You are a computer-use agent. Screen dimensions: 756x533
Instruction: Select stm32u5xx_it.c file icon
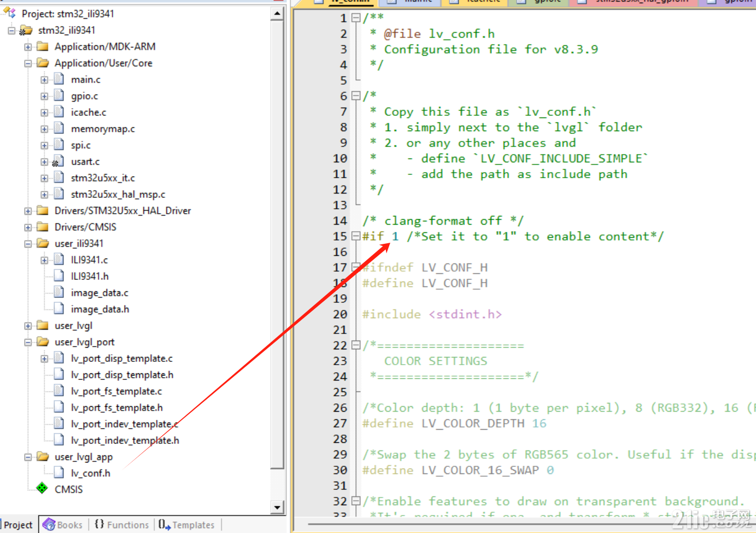pos(59,178)
